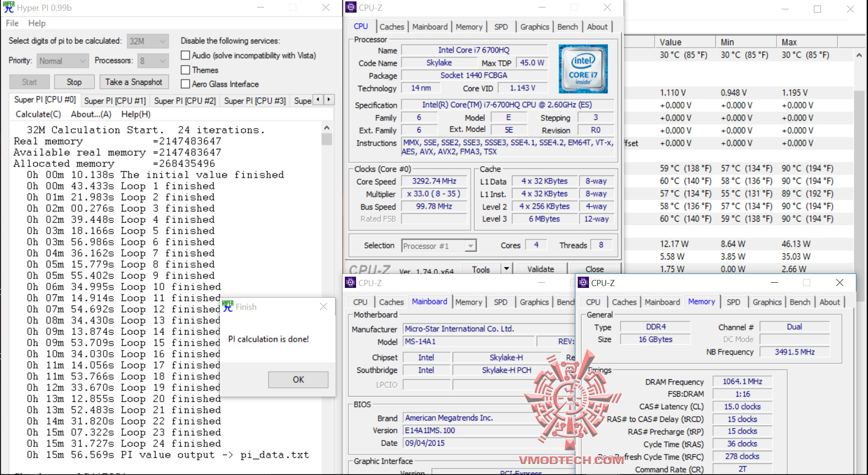Select Caches tab in Mainboard CPU-Z window
868x475 pixels.
point(392,302)
